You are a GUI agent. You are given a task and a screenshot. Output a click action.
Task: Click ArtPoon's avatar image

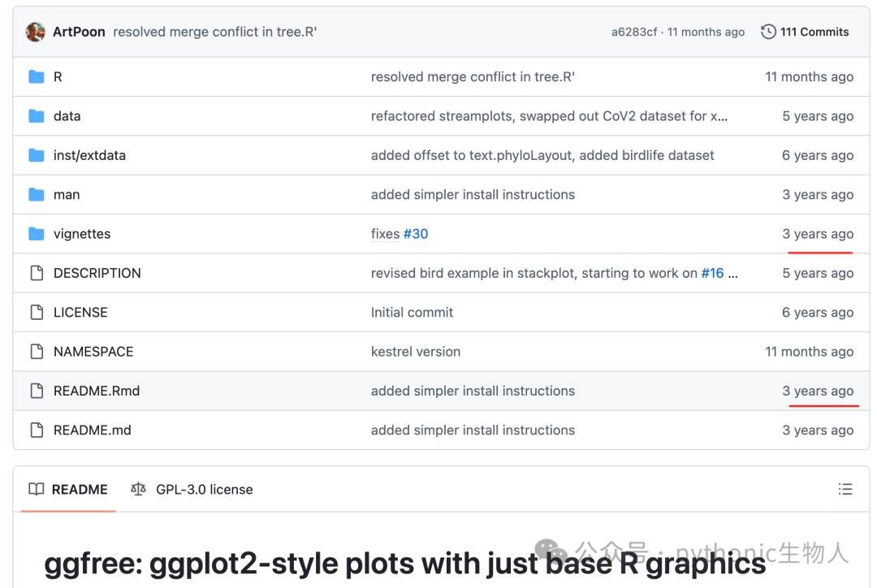(x=35, y=32)
